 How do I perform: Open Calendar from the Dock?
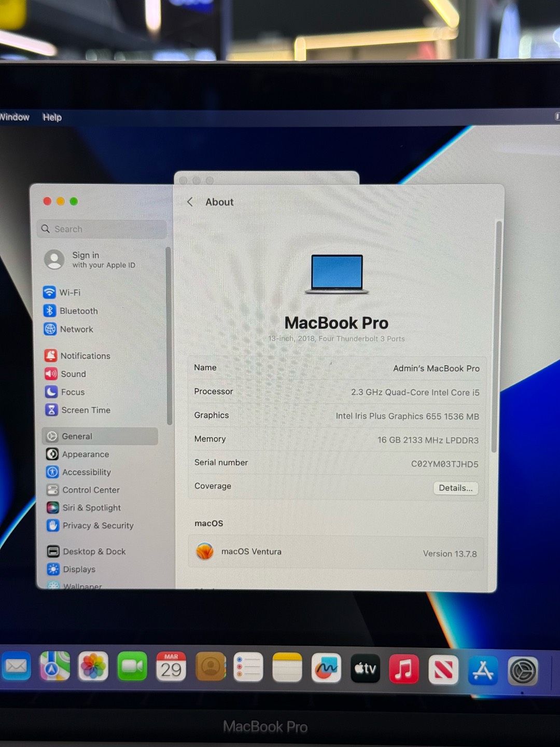point(171,667)
